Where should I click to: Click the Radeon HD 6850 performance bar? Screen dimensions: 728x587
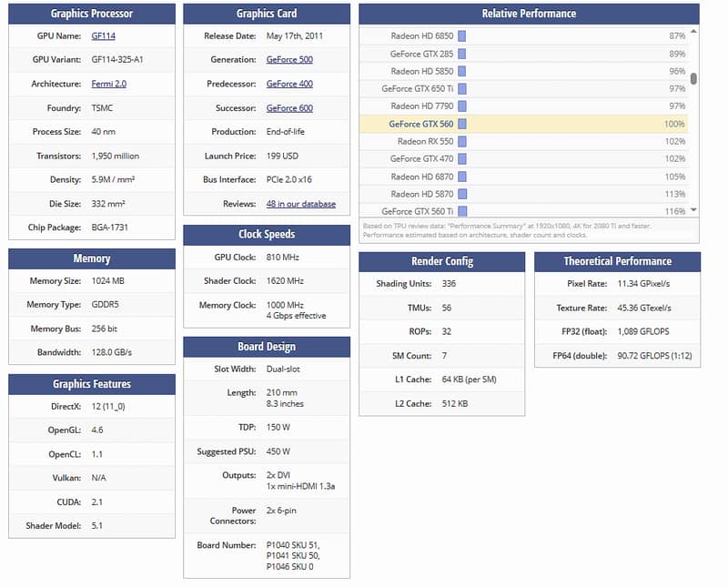pyautogui.click(x=462, y=35)
